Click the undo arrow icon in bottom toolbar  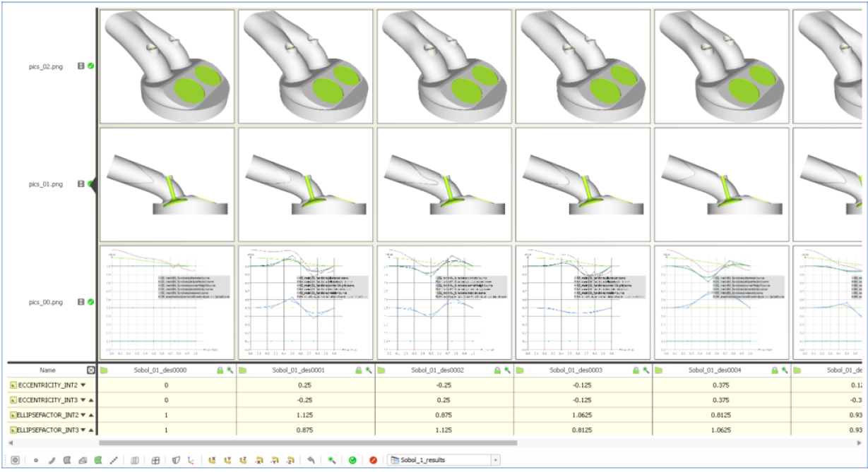[x=311, y=460]
